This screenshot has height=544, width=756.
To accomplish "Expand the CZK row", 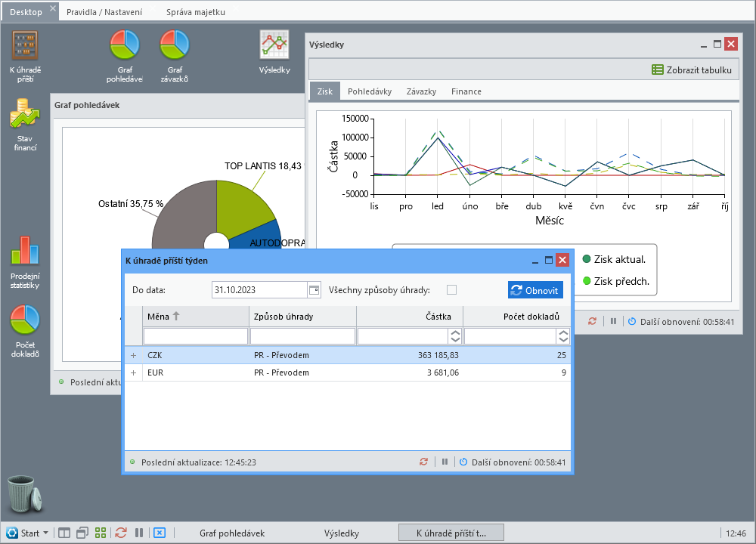I will [134, 355].
